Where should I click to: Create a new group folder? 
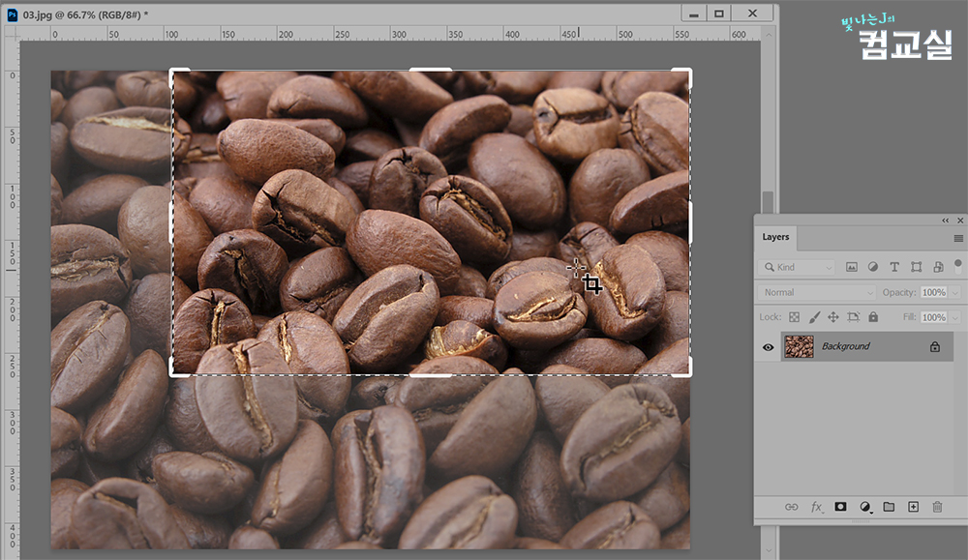point(889,507)
